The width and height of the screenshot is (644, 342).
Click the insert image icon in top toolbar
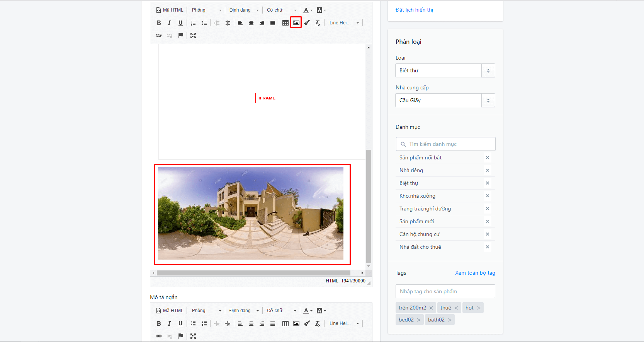coord(296,23)
